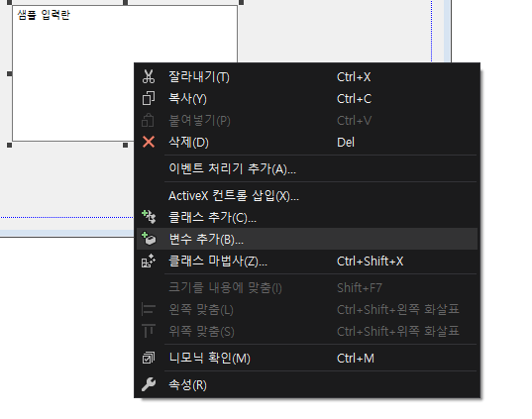Image resolution: width=532 pixels, height=419 pixels.
Task: Select ActiveX 컨트롤 삽입(X)... entry
Action: (x=307, y=195)
